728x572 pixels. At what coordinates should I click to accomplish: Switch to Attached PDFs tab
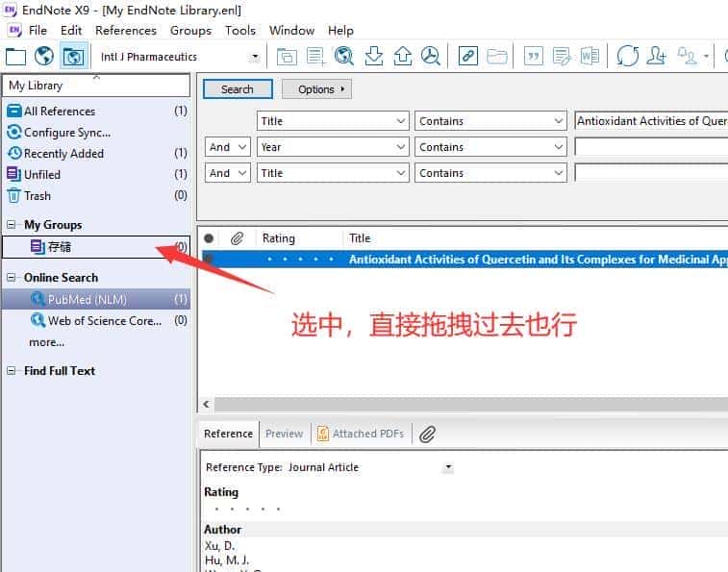click(361, 434)
